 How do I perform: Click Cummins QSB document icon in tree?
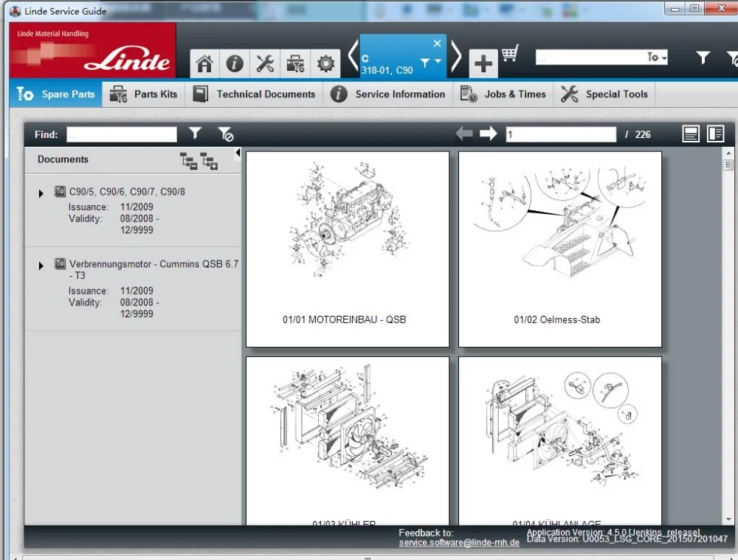(60, 264)
